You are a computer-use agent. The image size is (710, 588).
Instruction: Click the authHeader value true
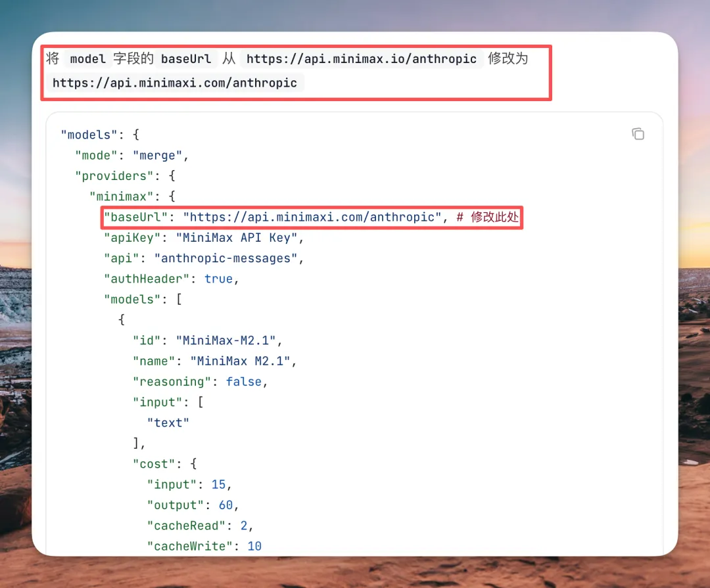(x=218, y=279)
